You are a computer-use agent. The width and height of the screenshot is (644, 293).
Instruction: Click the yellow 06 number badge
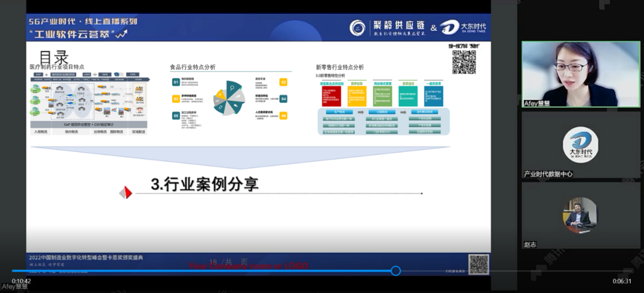(283, 116)
